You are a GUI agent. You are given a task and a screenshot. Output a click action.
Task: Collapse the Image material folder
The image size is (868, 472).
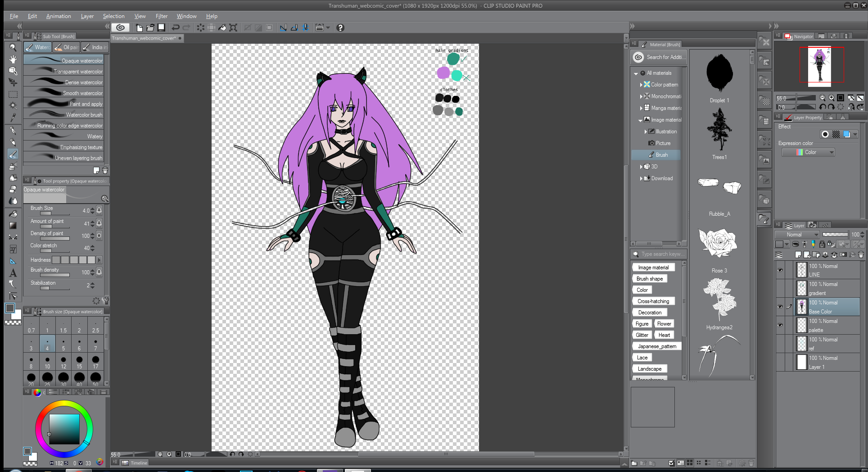[x=641, y=120]
